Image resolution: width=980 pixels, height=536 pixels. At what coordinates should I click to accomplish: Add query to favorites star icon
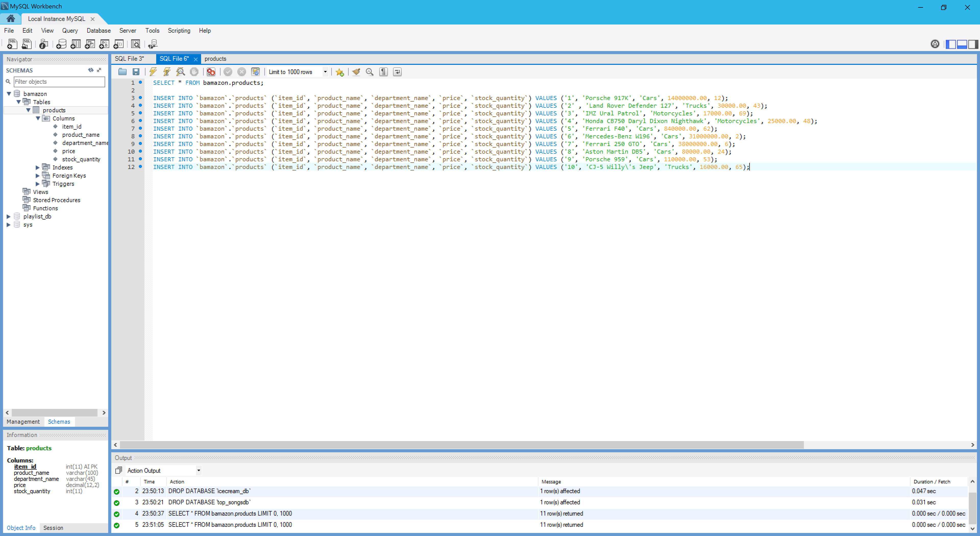[x=340, y=71]
